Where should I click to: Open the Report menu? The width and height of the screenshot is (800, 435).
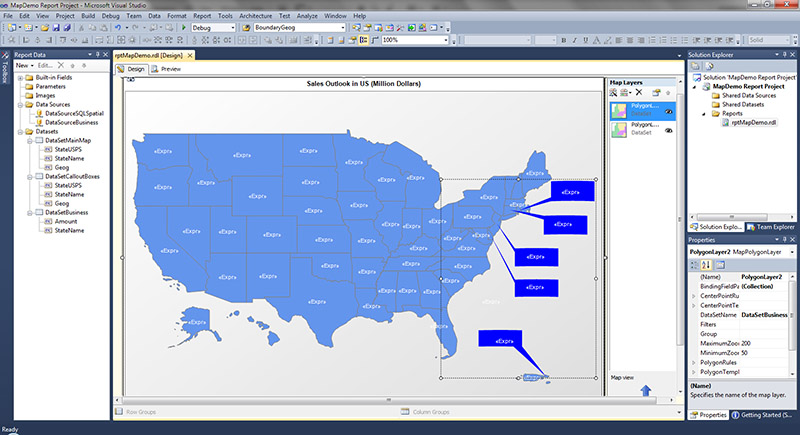202,16
